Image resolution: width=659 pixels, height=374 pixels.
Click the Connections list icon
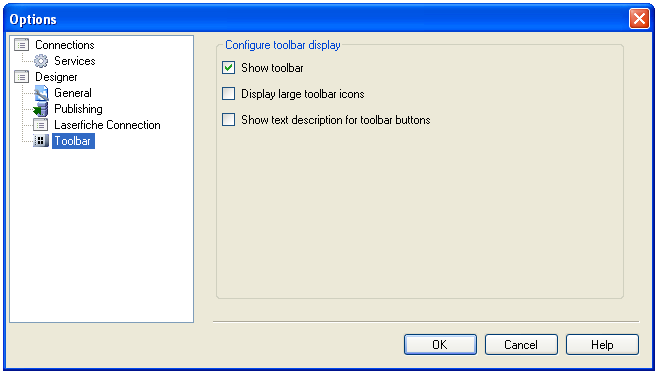pyautogui.click(x=21, y=45)
